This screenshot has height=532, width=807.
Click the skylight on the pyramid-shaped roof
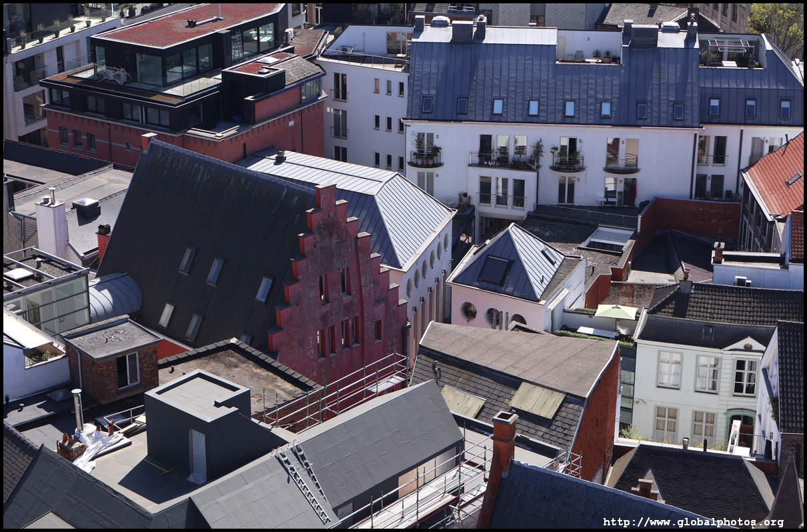point(494,270)
